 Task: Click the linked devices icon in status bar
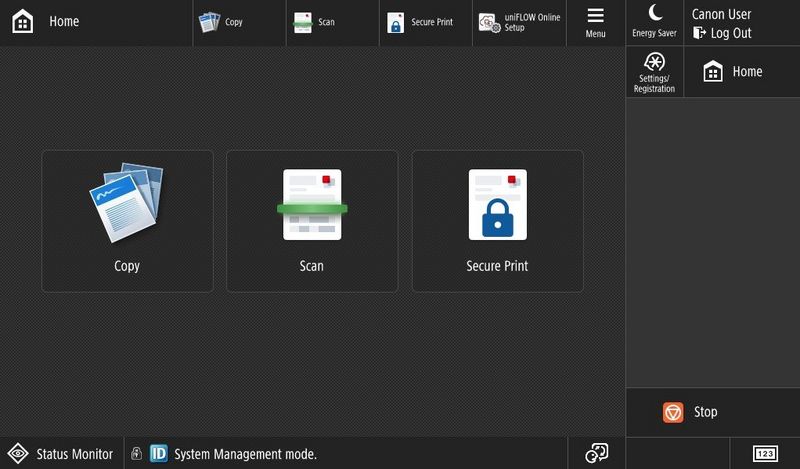[x=596, y=453]
